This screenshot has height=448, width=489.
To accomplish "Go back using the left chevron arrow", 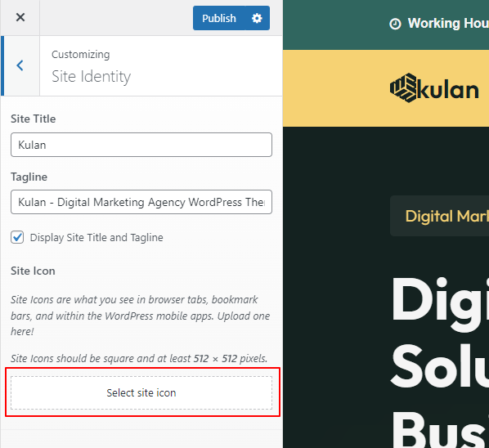I will [x=20, y=65].
